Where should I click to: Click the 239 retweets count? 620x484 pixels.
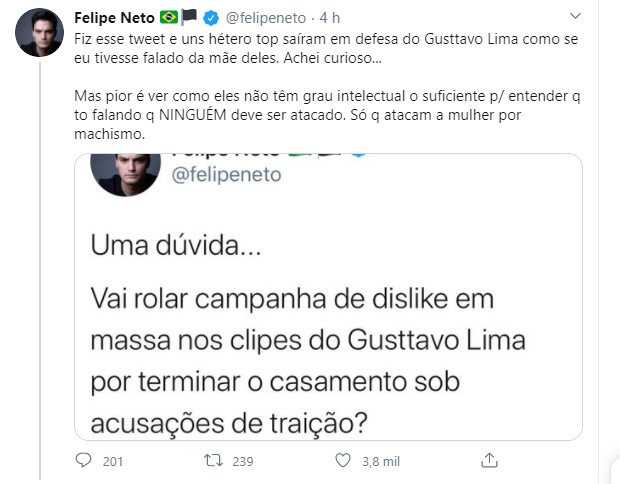tap(243, 461)
